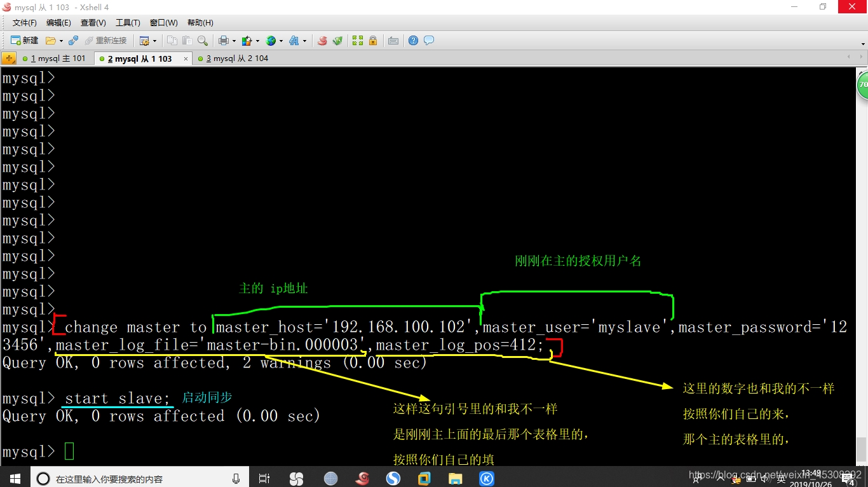Click the paste icon in the toolbar

(187, 41)
